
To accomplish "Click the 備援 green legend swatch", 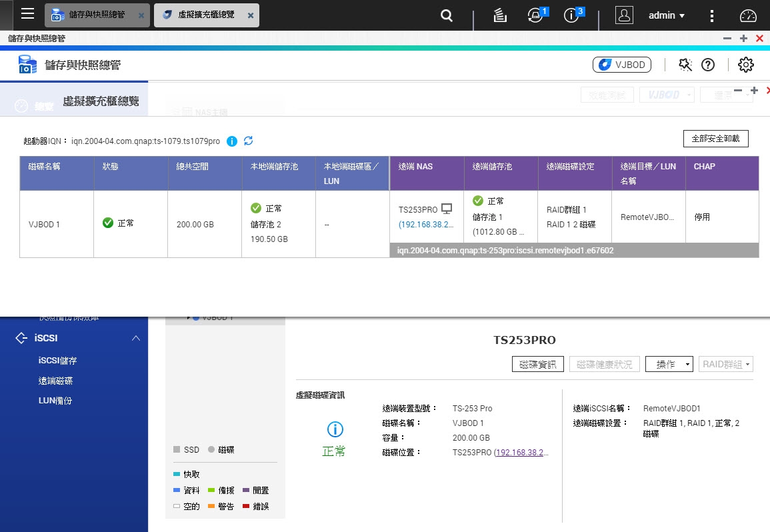I will [211, 490].
